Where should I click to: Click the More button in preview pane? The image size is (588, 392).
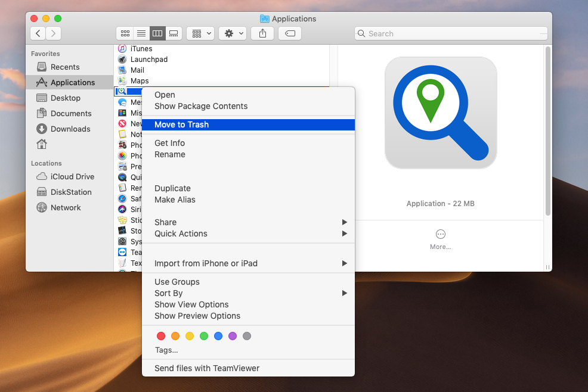(x=440, y=239)
